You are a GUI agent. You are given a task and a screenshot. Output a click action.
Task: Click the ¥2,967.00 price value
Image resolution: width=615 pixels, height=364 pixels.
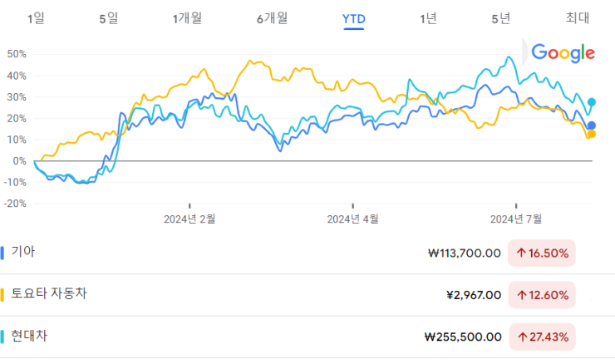pos(474,295)
